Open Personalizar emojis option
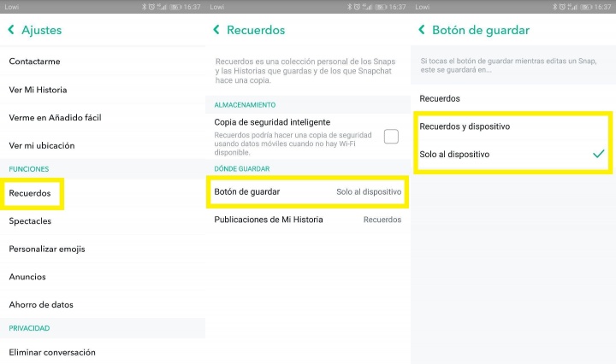 coord(103,249)
